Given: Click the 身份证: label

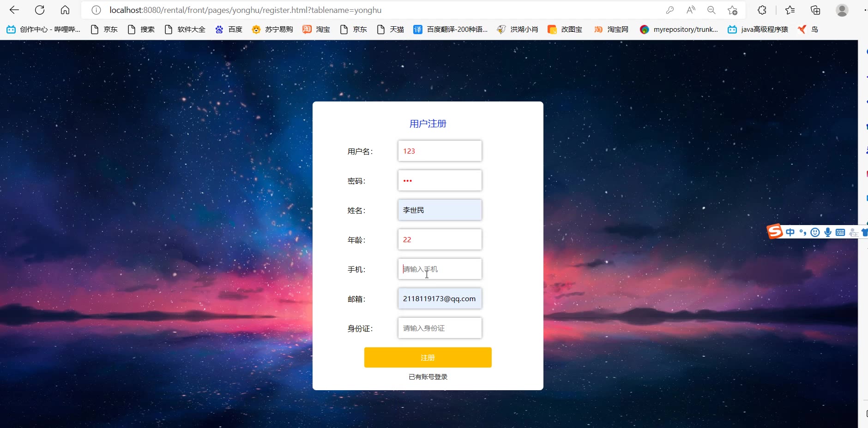Looking at the screenshot, I should 360,328.
